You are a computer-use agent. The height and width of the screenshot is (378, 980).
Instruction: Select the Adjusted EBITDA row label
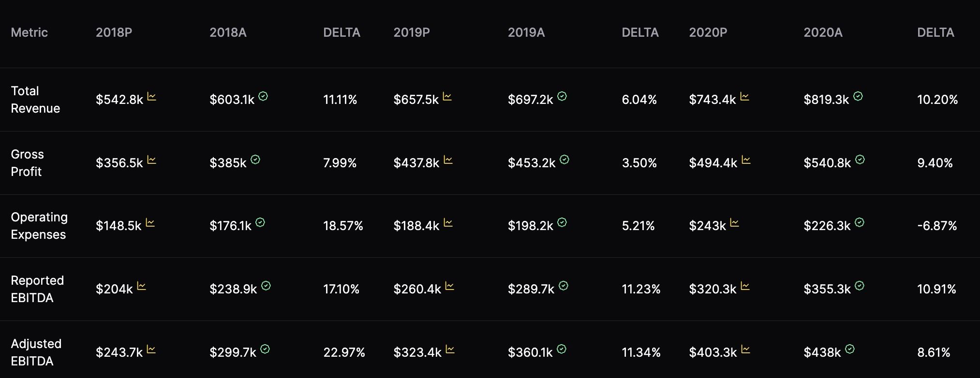[x=36, y=352]
